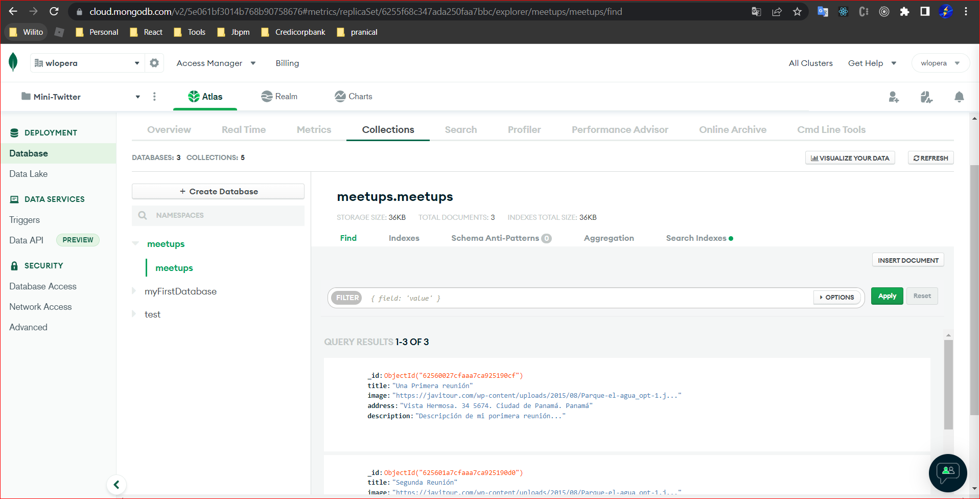Click the invite user icon

click(x=894, y=97)
